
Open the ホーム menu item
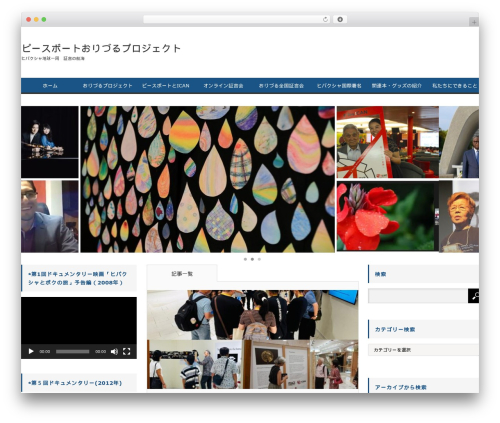tap(50, 86)
